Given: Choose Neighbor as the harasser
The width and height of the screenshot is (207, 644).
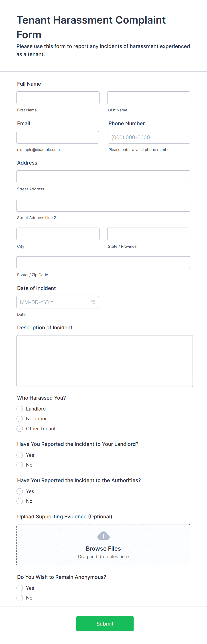Looking at the screenshot, I should click(x=20, y=419).
